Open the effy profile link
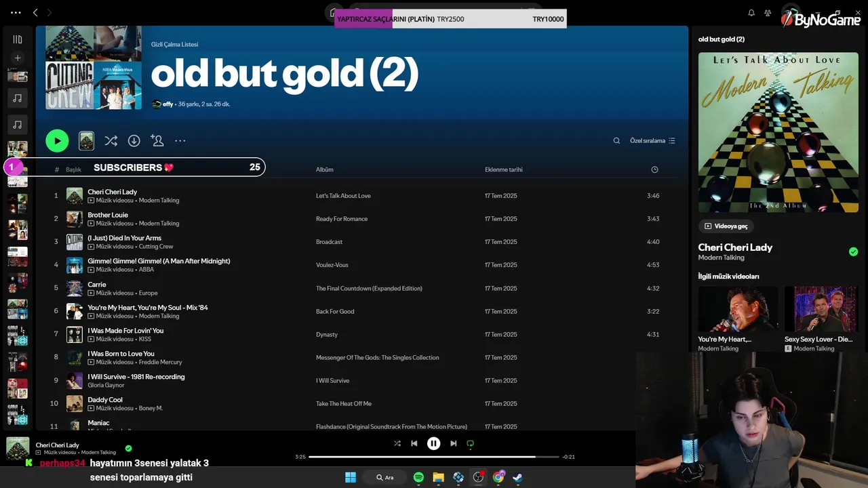 click(x=167, y=104)
